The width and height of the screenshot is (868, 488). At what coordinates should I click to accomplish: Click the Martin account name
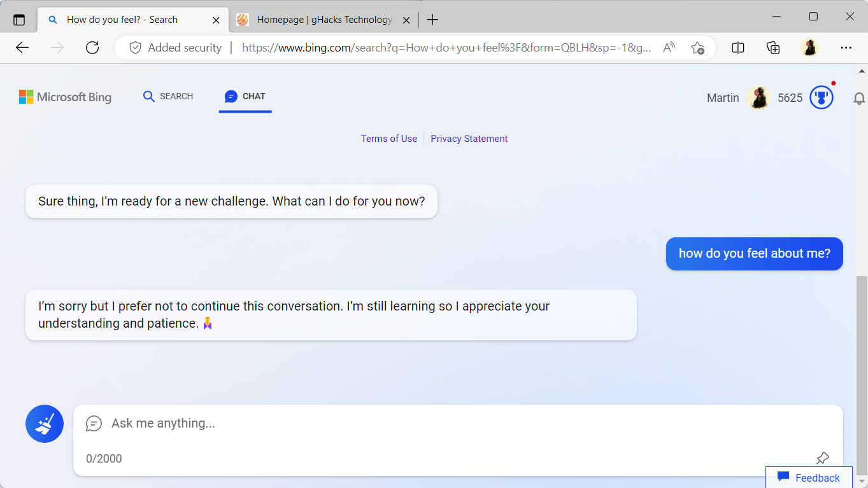(x=723, y=98)
